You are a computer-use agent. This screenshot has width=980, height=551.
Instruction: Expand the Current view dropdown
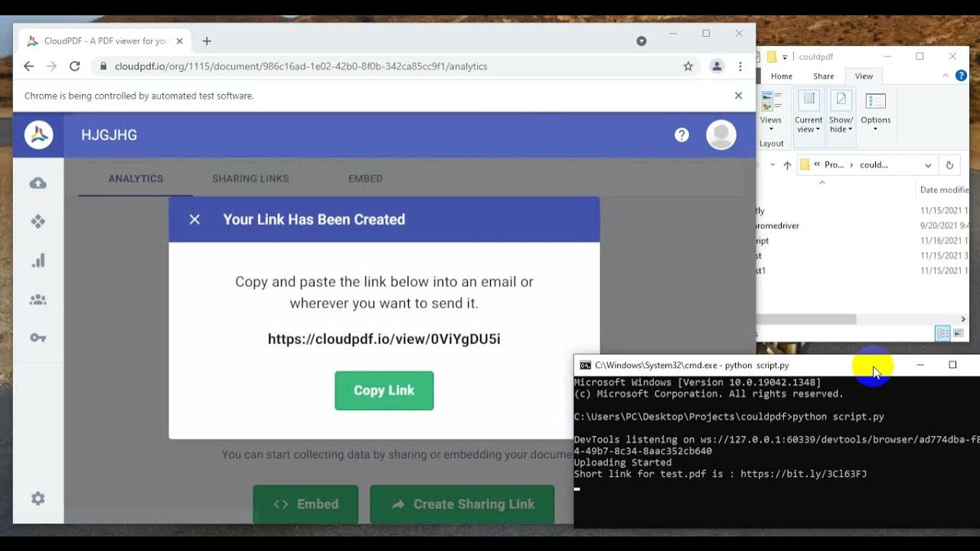[808, 112]
